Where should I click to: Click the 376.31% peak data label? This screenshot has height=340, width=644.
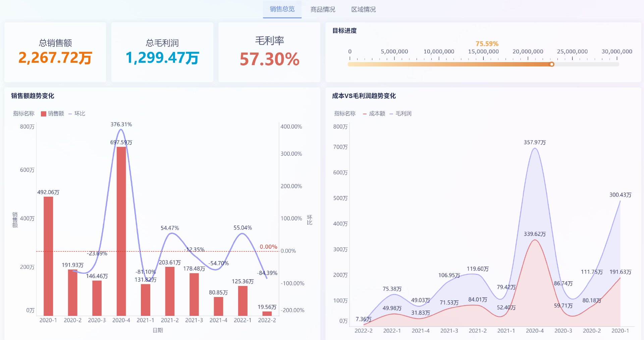pos(121,124)
